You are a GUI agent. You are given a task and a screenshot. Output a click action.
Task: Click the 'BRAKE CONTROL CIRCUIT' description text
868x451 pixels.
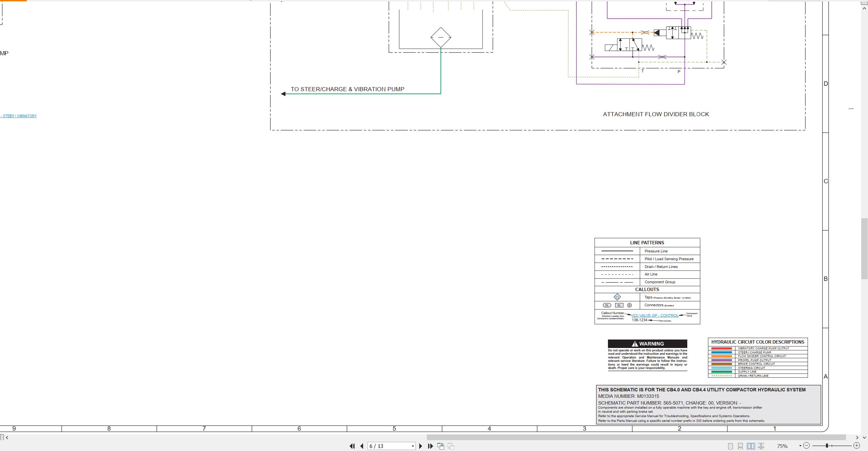[x=756, y=364]
